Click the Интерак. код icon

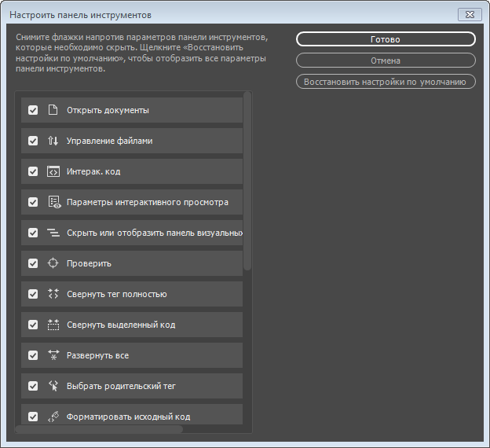(53, 171)
